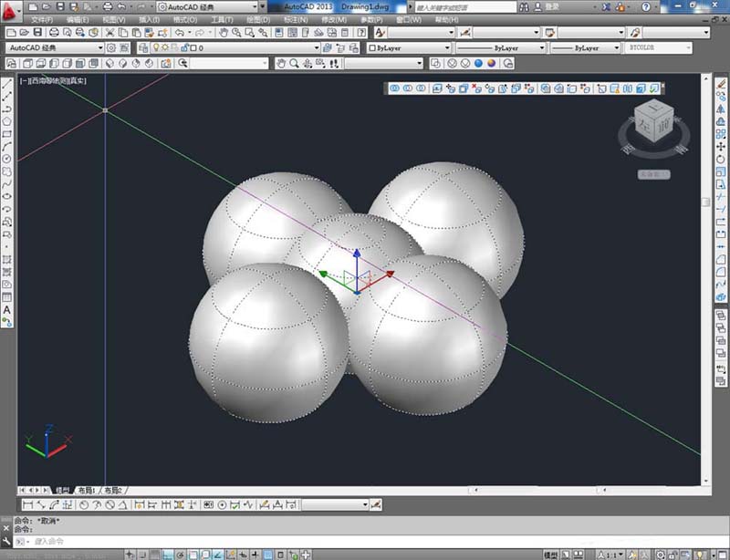Click the Union solid editing icon

tap(395, 88)
